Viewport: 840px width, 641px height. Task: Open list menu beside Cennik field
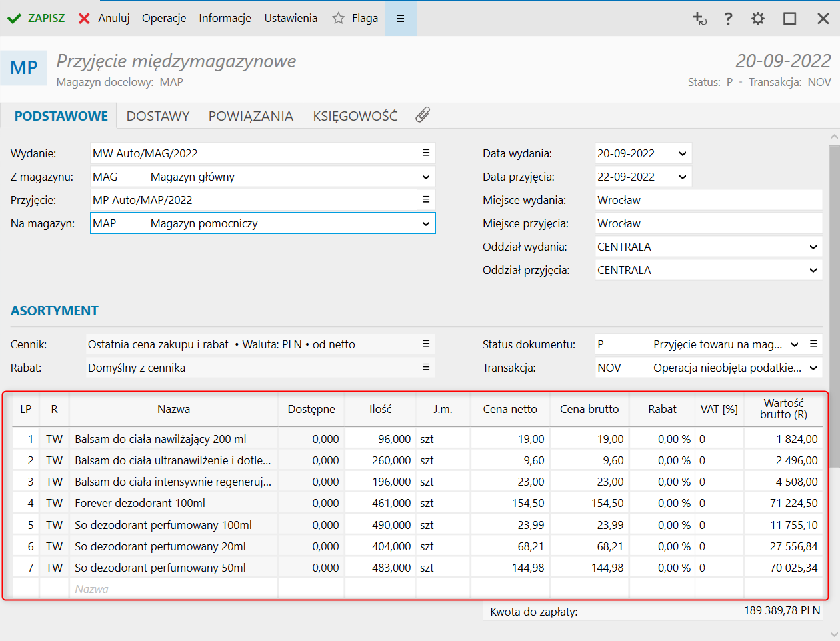click(426, 344)
